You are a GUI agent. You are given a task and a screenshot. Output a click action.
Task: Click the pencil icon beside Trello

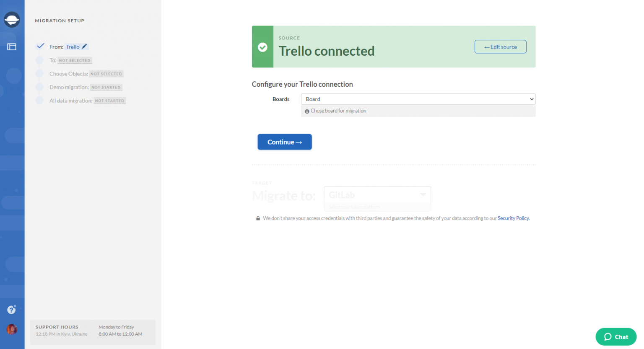[84, 47]
